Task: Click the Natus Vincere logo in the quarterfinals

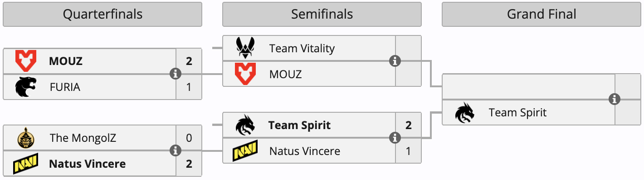Action: click(x=25, y=164)
